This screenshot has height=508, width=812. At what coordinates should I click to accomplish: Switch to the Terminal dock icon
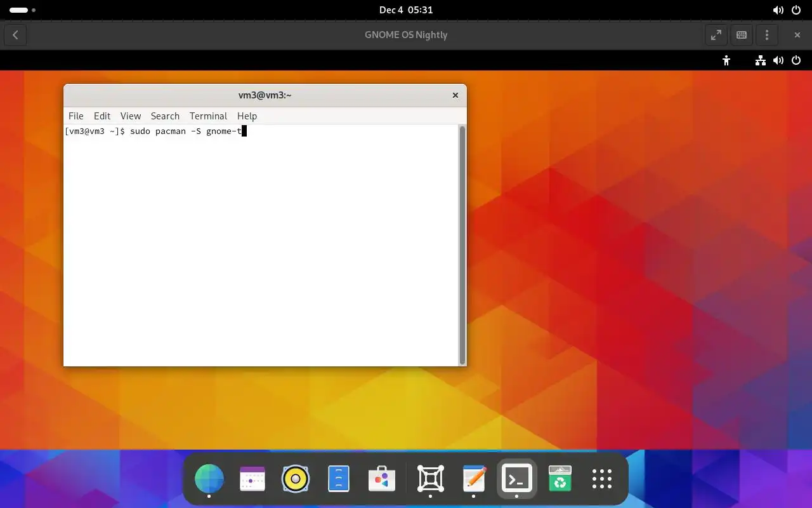[517, 479]
